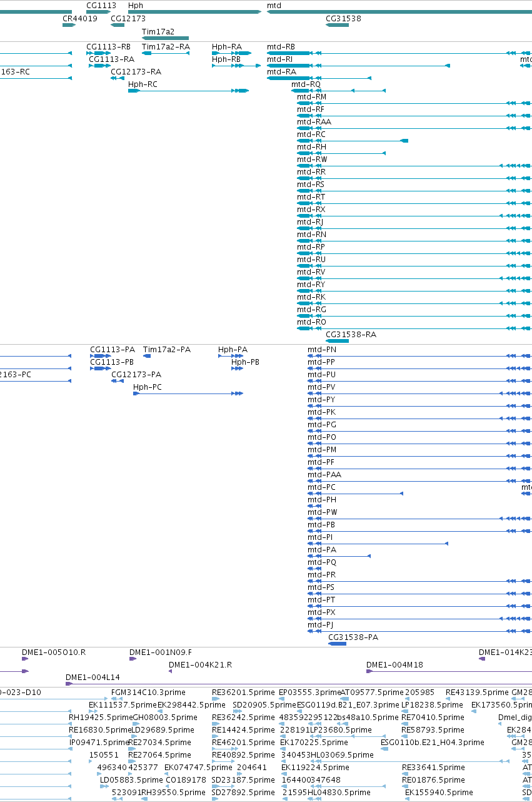Select the mtd-PI protein label
This screenshot has width=532, height=802.
click(320, 537)
